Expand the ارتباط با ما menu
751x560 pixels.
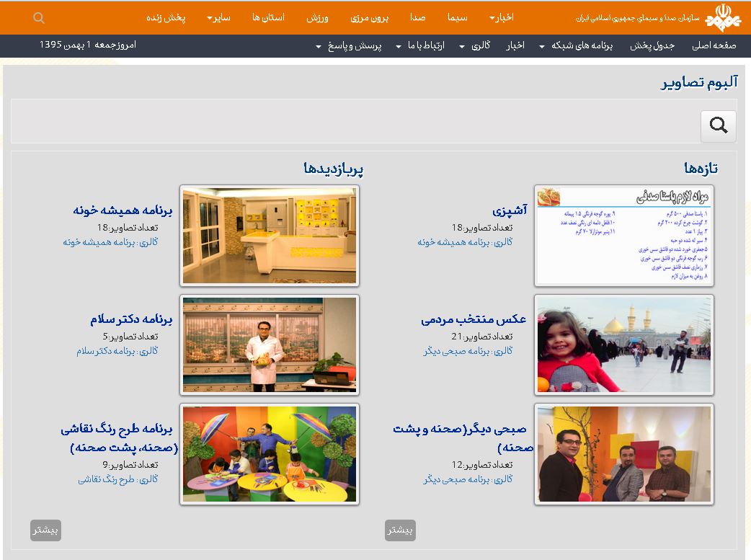pyautogui.click(x=420, y=45)
